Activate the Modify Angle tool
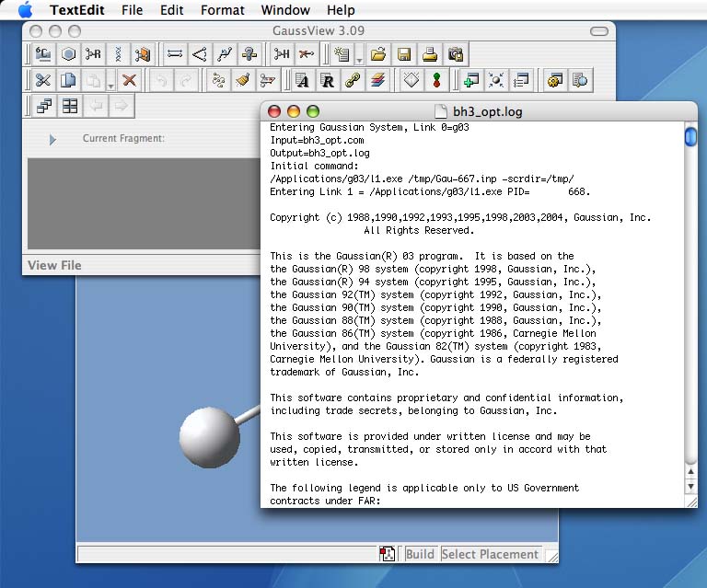 click(199, 54)
